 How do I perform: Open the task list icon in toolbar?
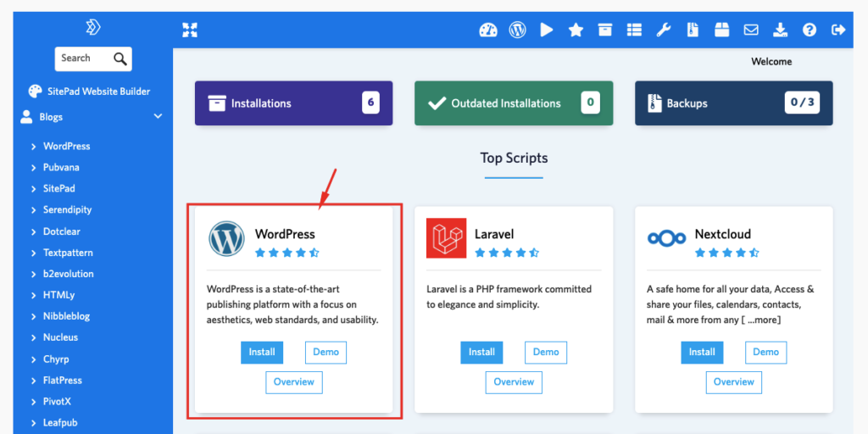(x=634, y=30)
